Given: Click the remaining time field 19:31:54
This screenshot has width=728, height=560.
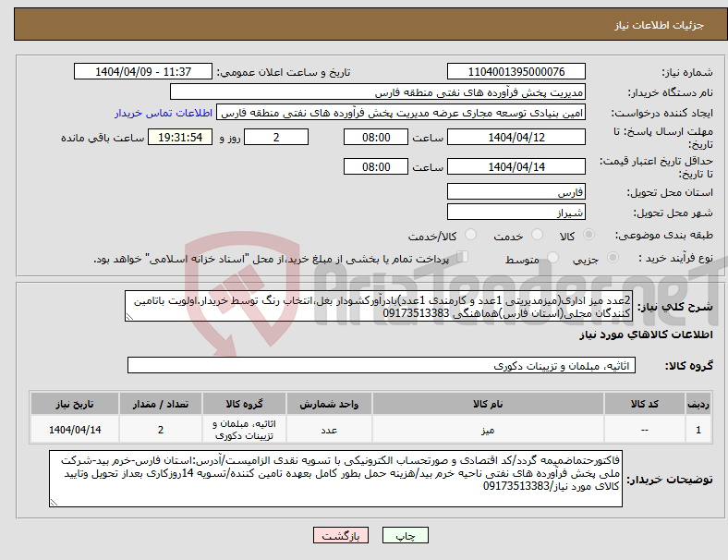Looking at the screenshot, I should [x=180, y=138].
